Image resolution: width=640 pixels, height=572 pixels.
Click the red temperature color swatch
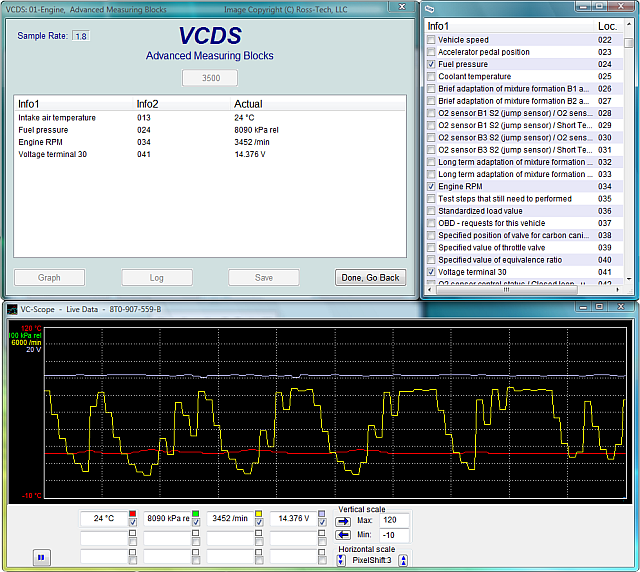pyautogui.click(x=133, y=514)
